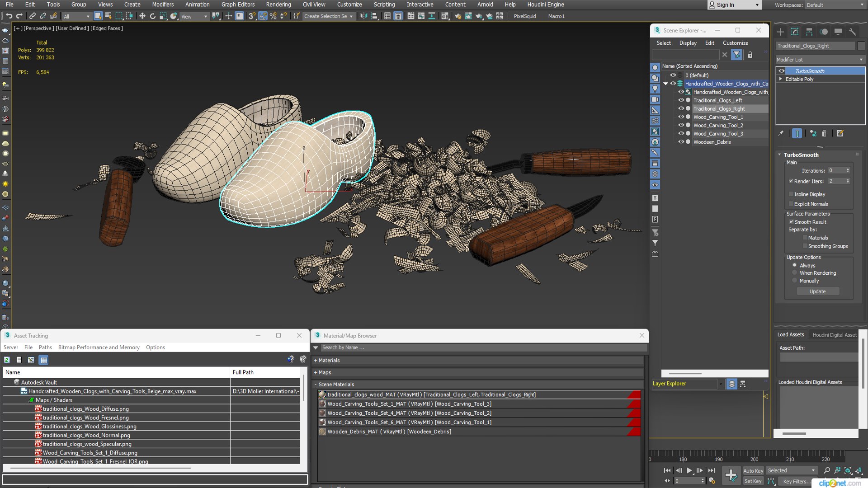Toggle Smooth Result checkbox
Viewport: 868px width, 488px height.
tap(792, 222)
